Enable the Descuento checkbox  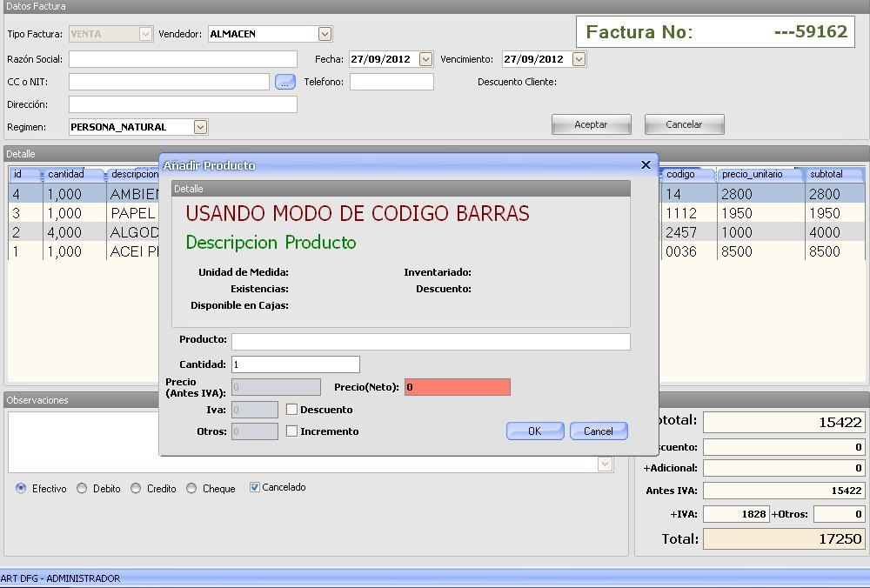pyautogui.click(x=292, y=409)
